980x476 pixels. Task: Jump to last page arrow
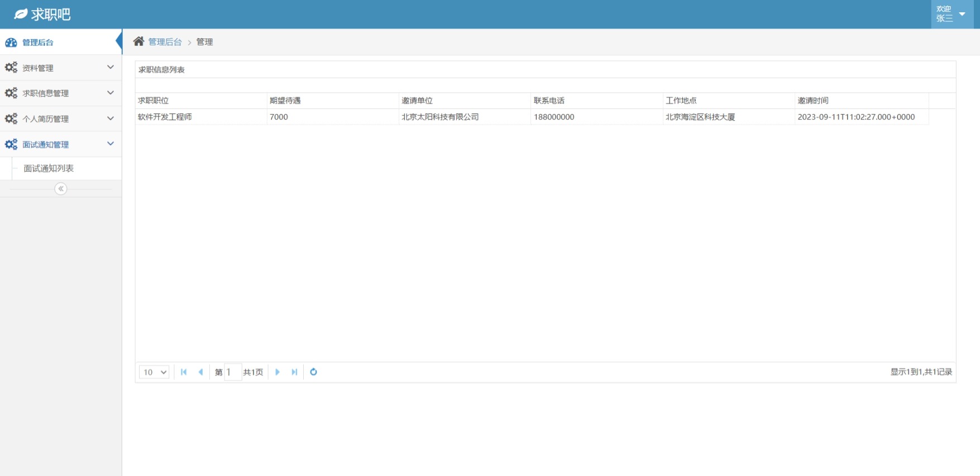294,372
